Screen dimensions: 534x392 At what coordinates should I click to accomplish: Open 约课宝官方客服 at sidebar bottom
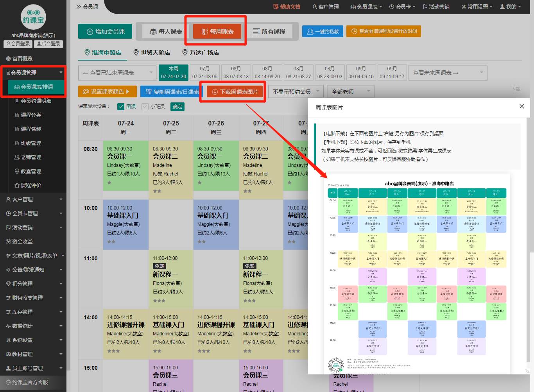[33, 382]
